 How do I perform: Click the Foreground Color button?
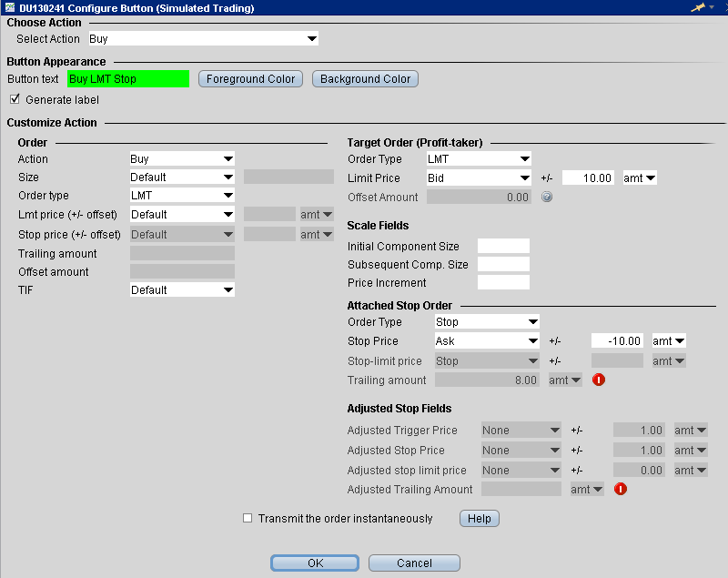[250, 79]
